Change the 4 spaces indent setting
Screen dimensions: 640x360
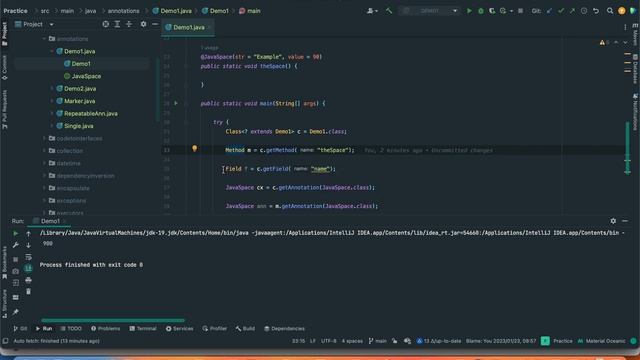coord(352,341)
